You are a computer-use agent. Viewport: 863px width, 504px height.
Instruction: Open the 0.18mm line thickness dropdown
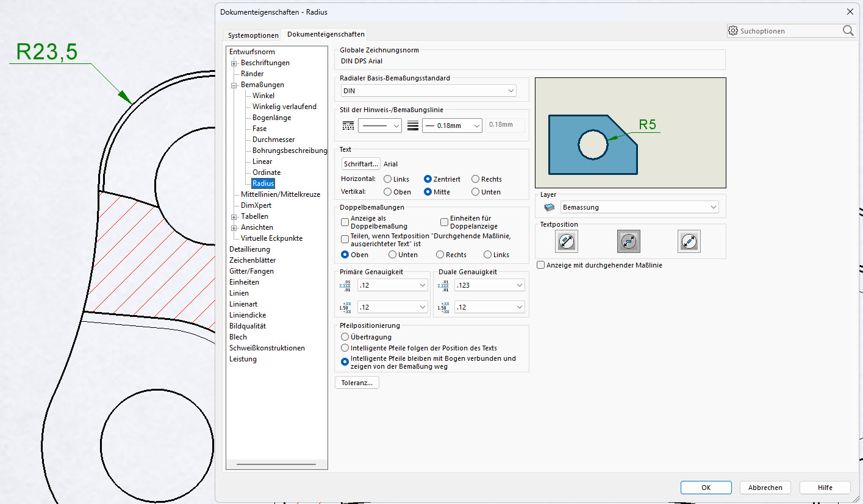coord(452,126)
